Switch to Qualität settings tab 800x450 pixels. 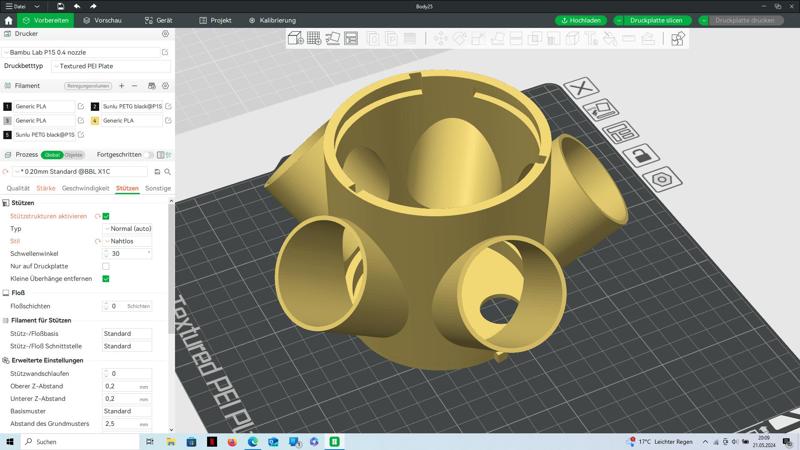pos(18,188)
